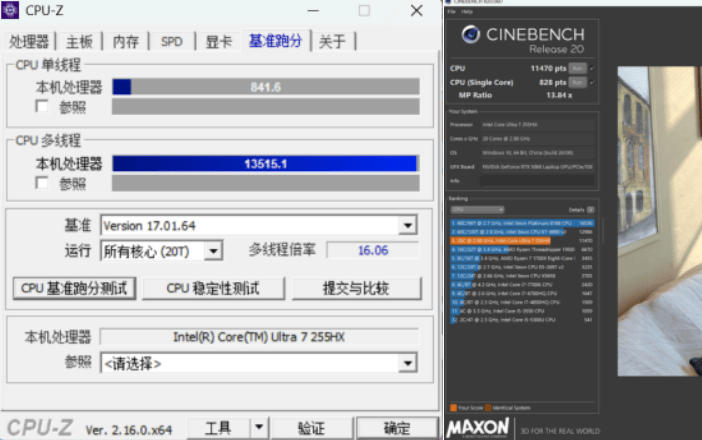Click the CPU 稳定性测试 button

[213, 288]
